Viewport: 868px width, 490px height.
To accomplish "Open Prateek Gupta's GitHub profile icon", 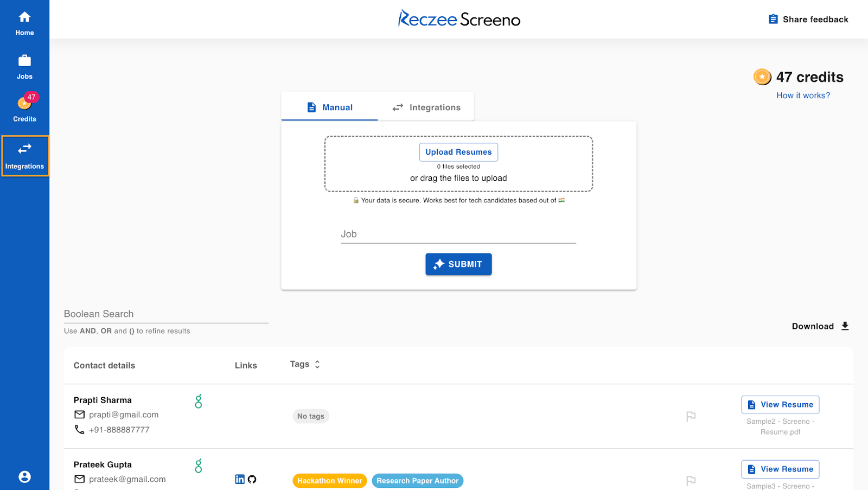I will [252, 479].
